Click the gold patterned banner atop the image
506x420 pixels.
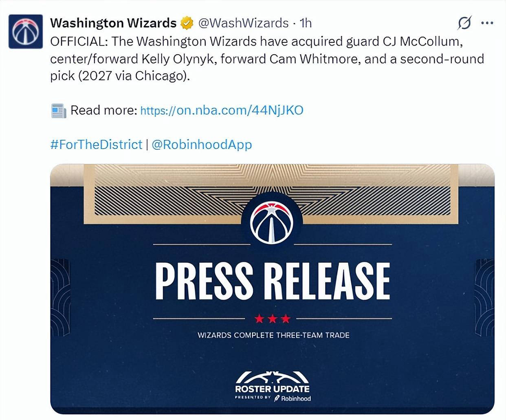point(163,191)
